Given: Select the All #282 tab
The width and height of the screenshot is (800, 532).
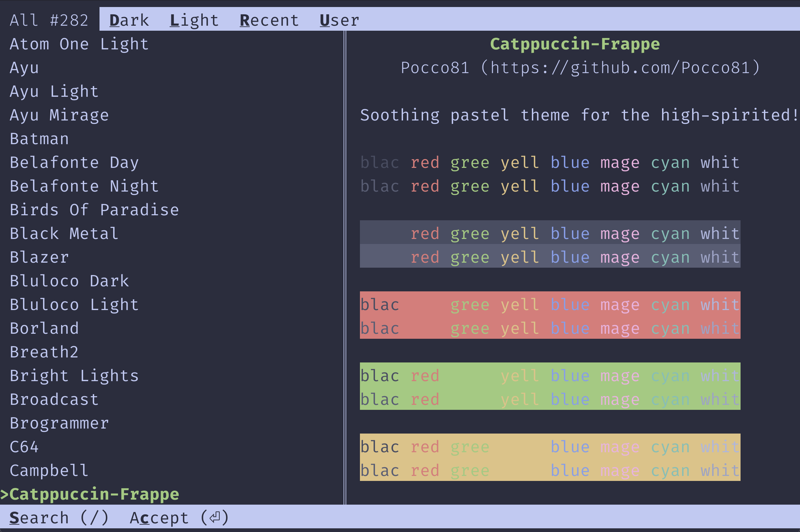Looking at the screenshot, I should click(x=49, y=20).
